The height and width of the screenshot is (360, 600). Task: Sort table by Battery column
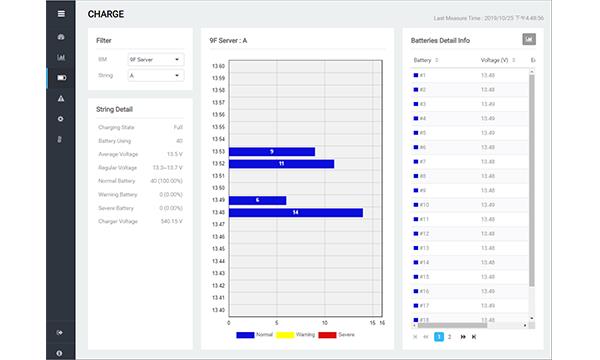coord(426,60)
